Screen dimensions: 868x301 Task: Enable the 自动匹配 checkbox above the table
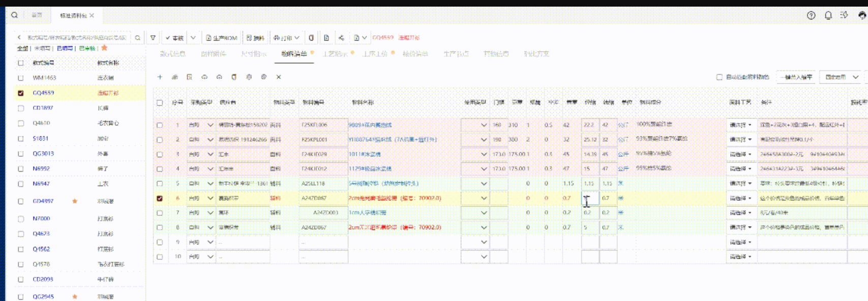[x=719, y=77]
